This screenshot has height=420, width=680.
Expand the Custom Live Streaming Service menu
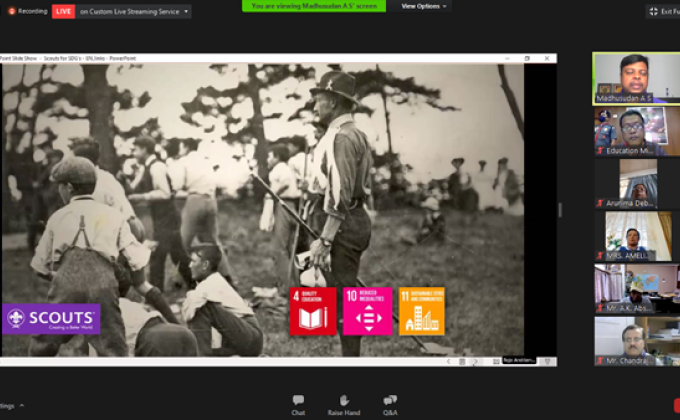point(186,11)
